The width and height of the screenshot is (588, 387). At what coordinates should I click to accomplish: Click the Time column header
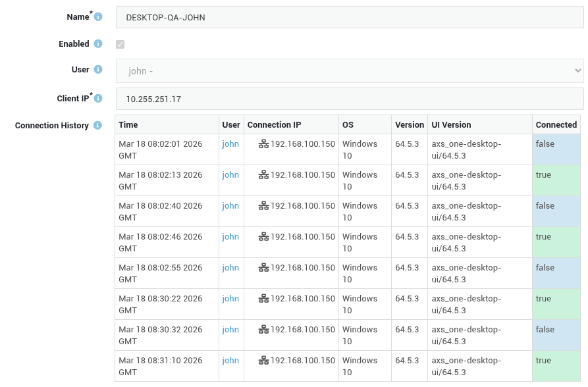167,125
